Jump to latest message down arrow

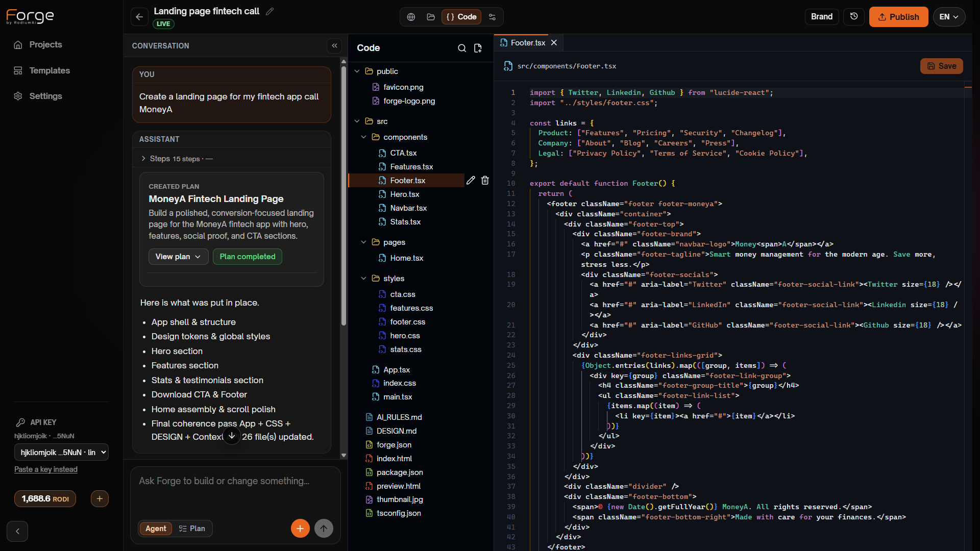point(232,436)
